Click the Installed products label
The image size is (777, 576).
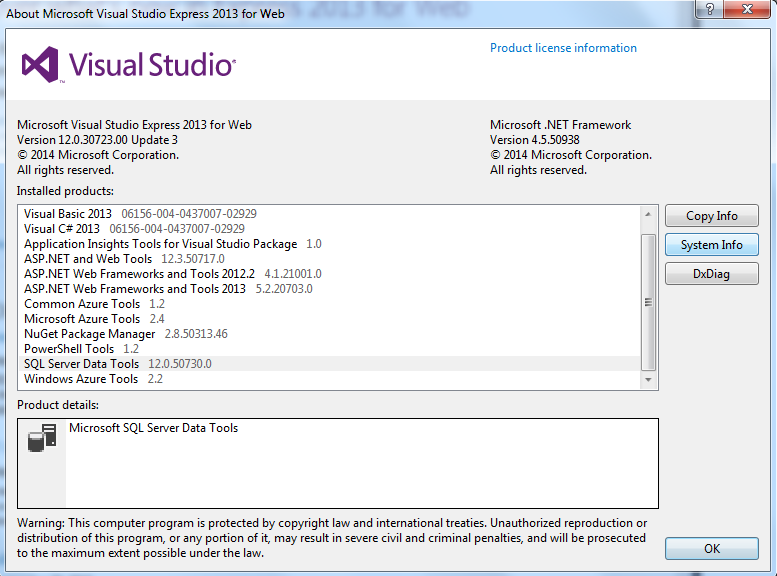(65, 191)
